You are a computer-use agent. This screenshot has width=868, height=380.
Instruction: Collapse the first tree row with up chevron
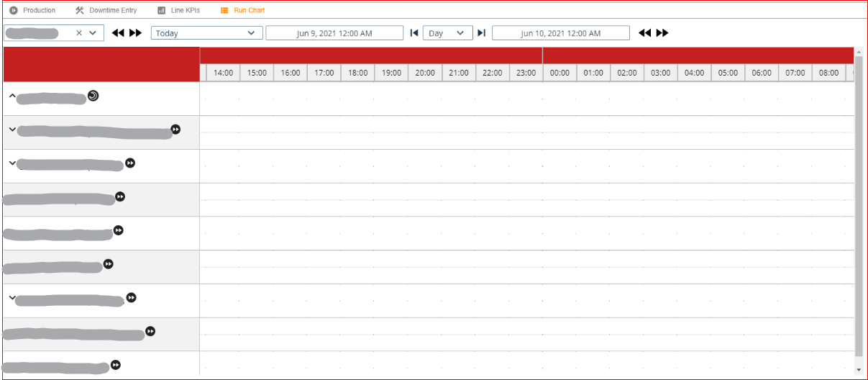tap(12, 96)
